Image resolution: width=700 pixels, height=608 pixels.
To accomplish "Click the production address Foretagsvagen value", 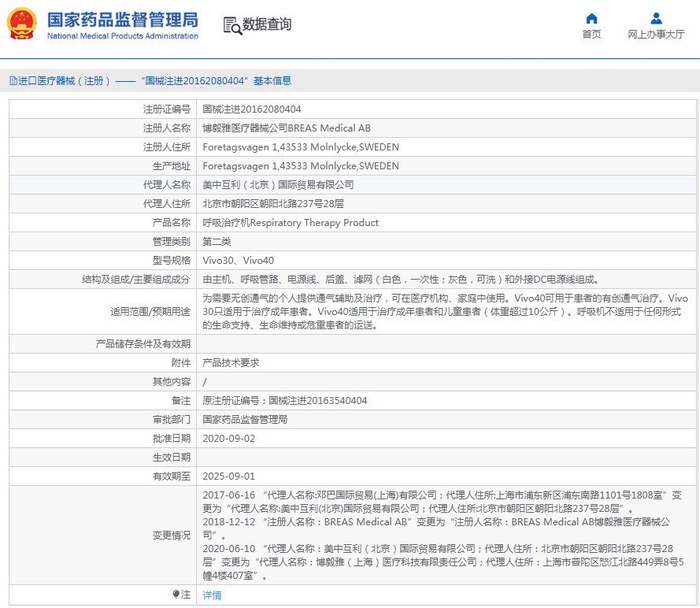I will pyautogui.click(x=301, y=166).
